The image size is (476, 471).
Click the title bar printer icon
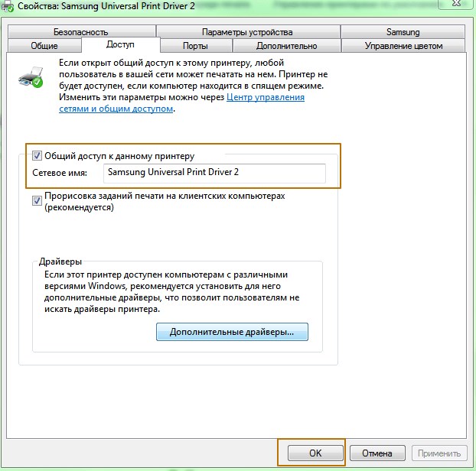click(8, 7)
